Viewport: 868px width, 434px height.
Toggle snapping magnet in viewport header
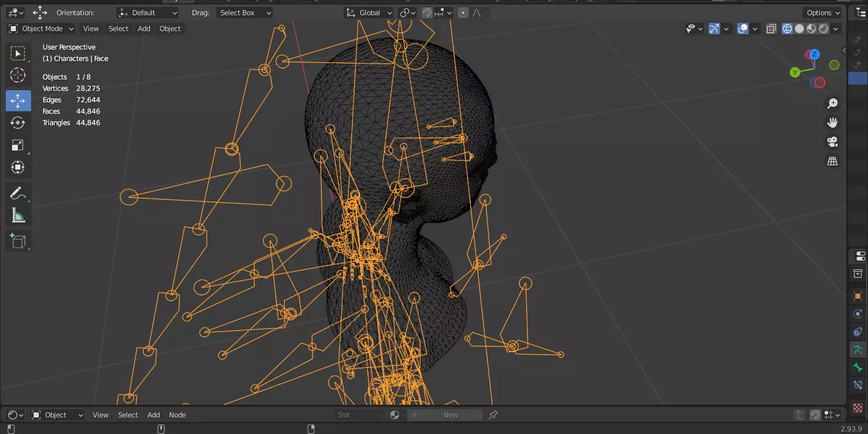[427, 13]
